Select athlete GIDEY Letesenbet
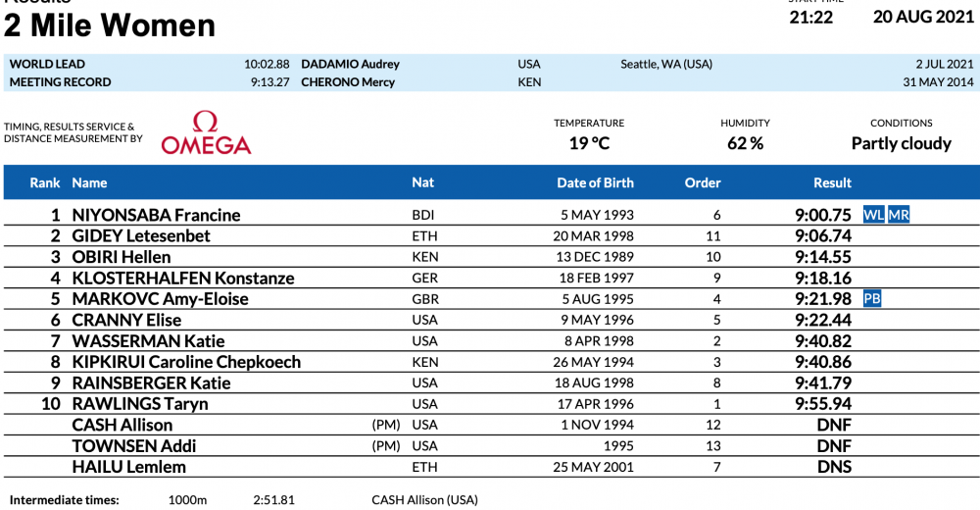Viewport: 980px width, 510px height. tap(141, 236)
